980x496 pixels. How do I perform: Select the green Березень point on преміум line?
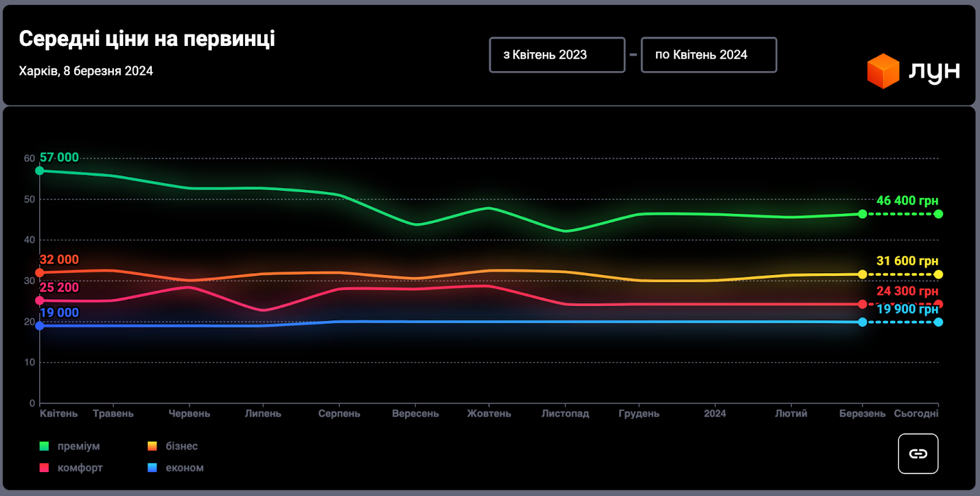[862, 214]
